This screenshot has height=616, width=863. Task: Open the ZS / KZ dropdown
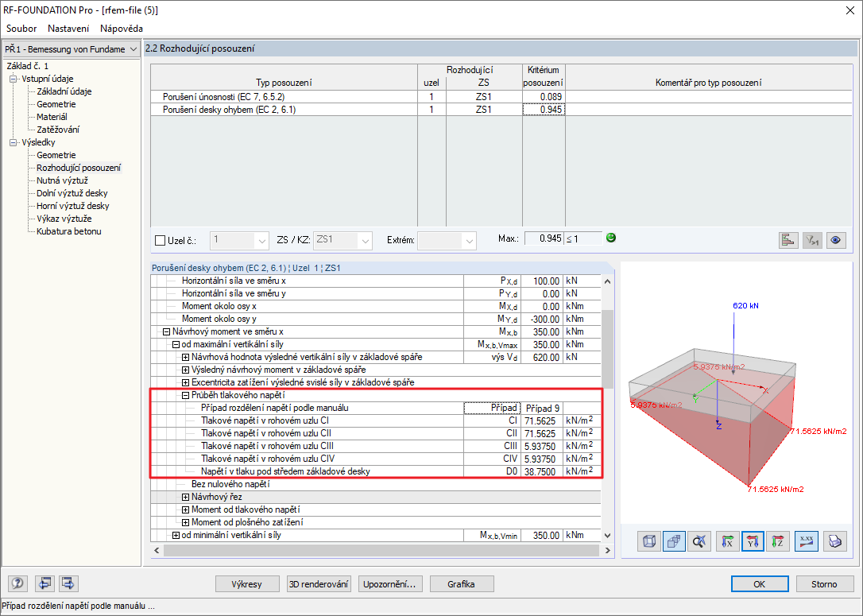365,241
